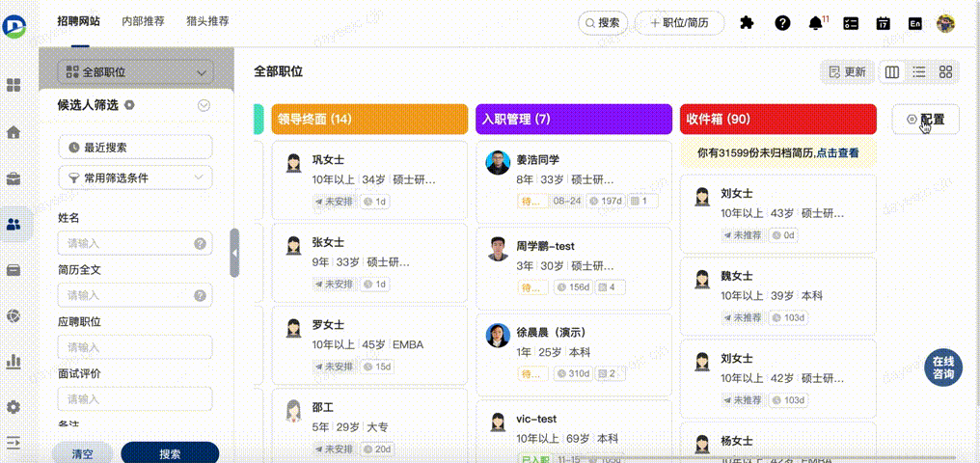
Task: Click the 配置 button
Action: pos(925,120)
